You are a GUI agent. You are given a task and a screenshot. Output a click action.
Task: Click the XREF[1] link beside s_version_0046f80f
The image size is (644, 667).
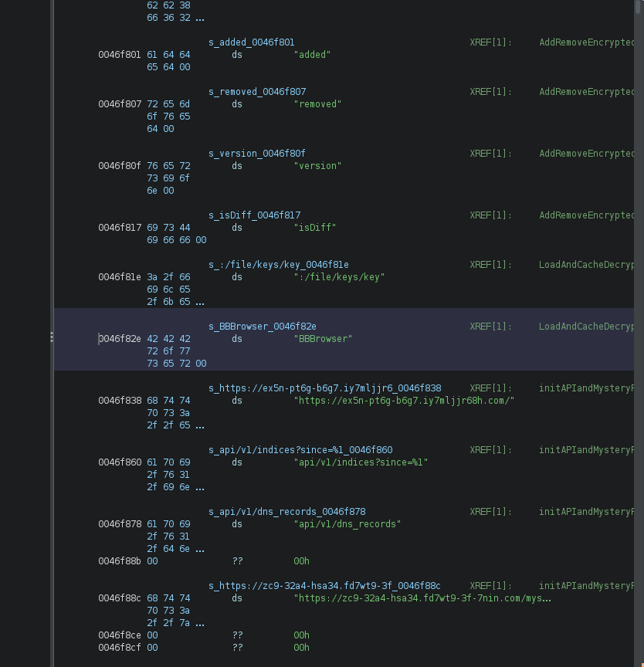point(490,153)
